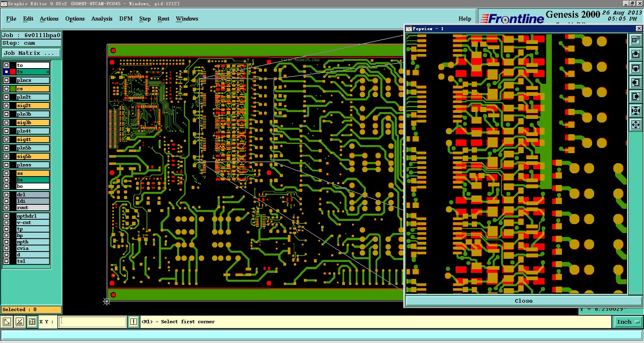Toggle display of the sig2t layer

[6, 106]
